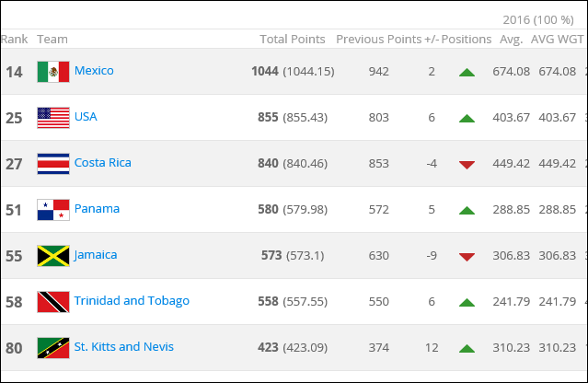The image size is (588, 383).
Task: Open the St. Kitts and Nevis link
Action: [123, 347]
